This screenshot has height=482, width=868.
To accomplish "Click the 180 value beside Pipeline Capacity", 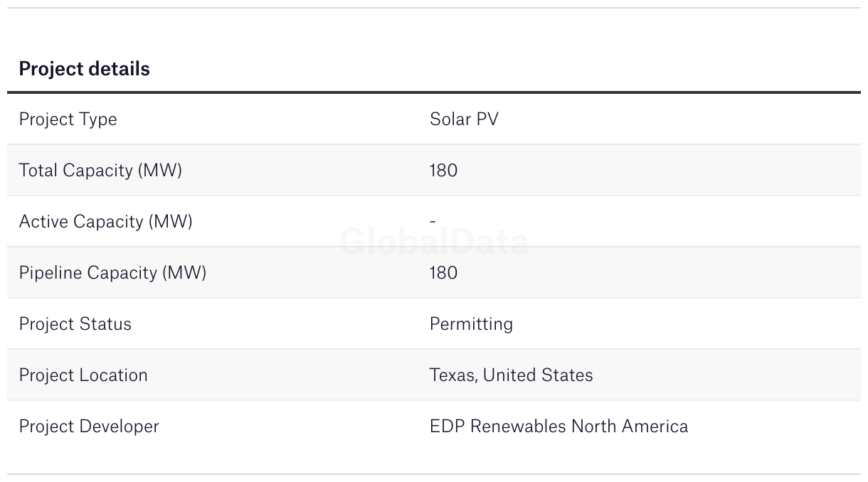I will pos(443,273).
